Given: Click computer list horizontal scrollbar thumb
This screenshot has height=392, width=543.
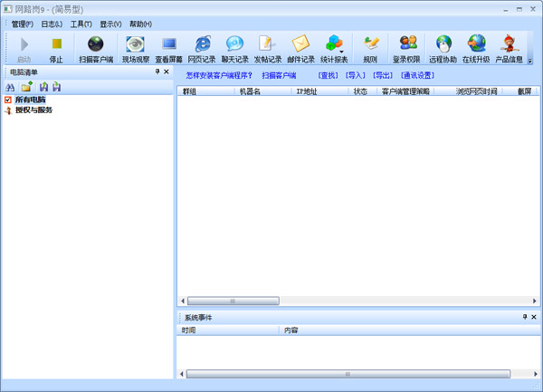Looking at the screenshot, I should [x=233, y=301].
